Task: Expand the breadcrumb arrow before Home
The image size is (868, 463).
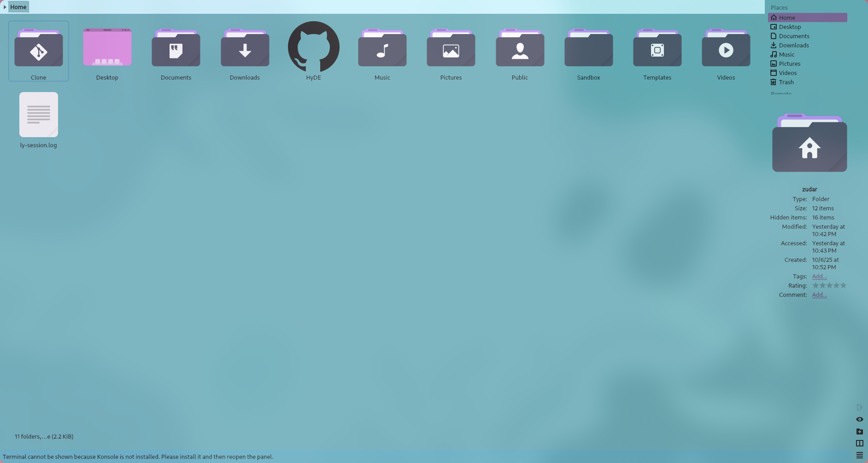Action: tap(5, 7)
